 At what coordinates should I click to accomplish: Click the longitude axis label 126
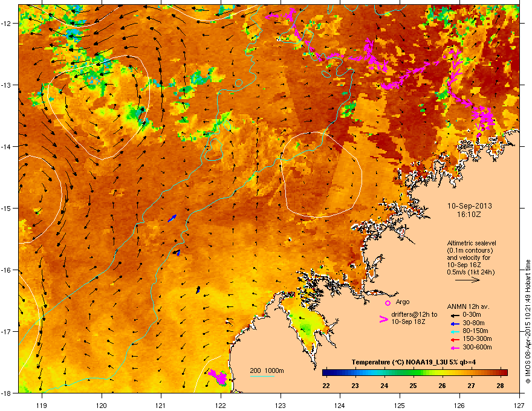[459, 405]
